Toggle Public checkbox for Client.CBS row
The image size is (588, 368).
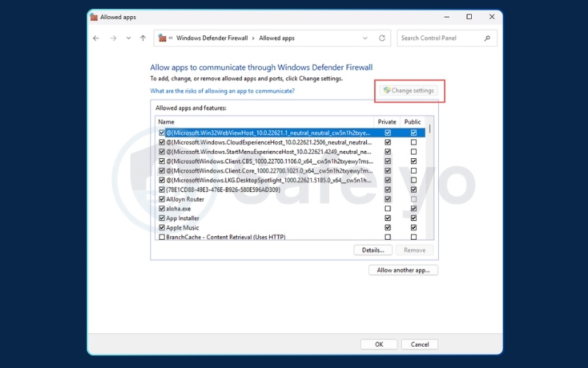point(414,161)
